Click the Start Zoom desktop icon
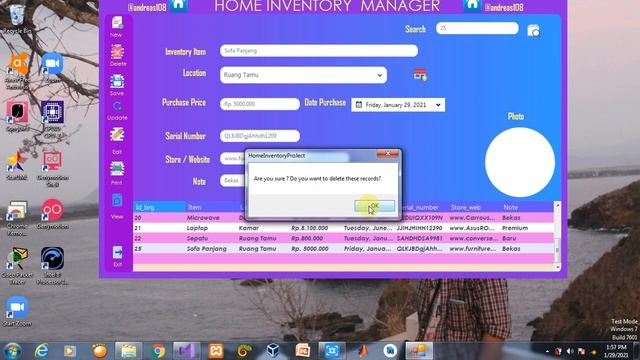Screen dimensions: 640x360 point(16,311)
